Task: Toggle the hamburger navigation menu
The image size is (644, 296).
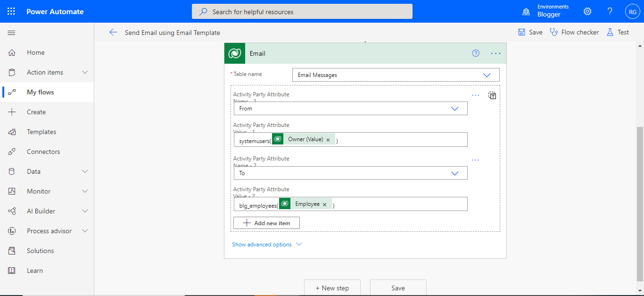Action: (11, 33)
